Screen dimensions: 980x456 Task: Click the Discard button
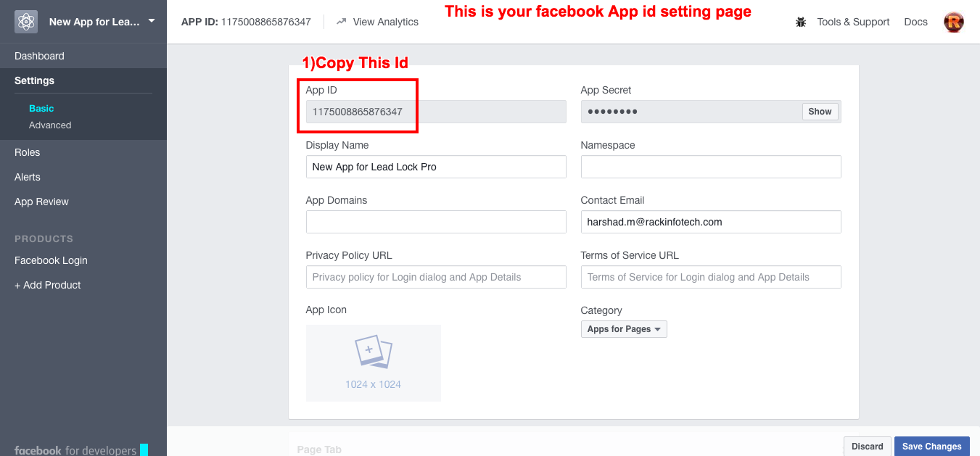click(867, 446)
